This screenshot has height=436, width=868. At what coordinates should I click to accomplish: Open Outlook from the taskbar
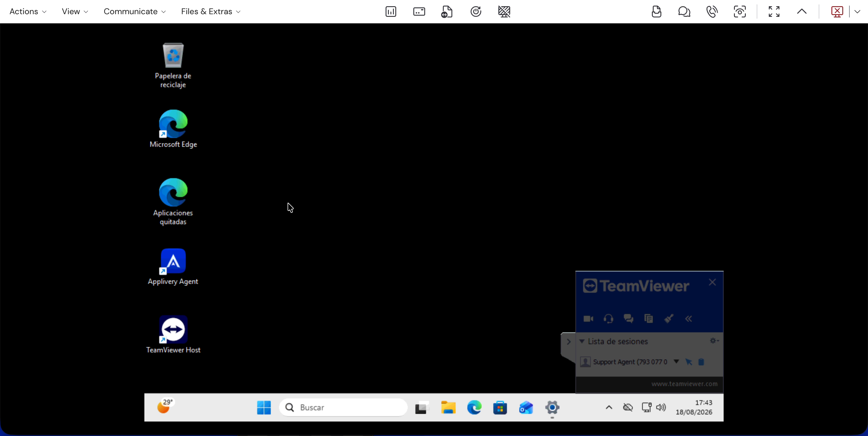click(526, 408)
